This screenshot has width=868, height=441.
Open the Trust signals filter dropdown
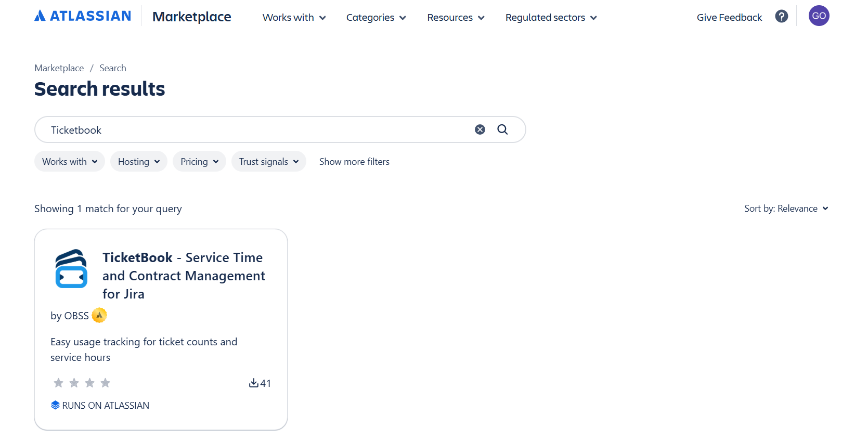[x=268, y=162]
